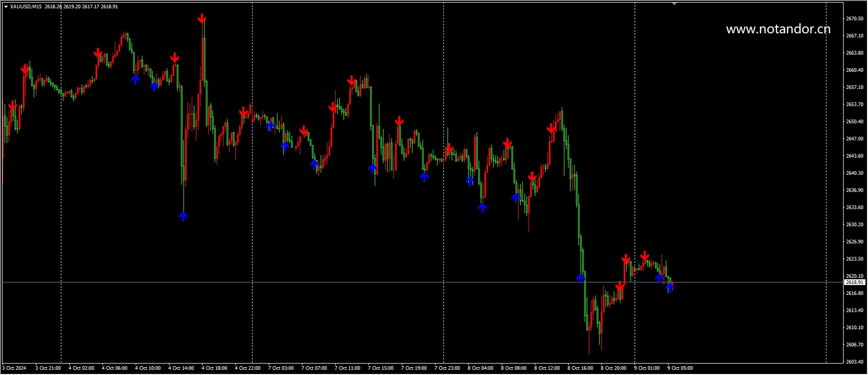Click the 9 Oct 05:00 time label
The image size is (868, 375).
680,368
